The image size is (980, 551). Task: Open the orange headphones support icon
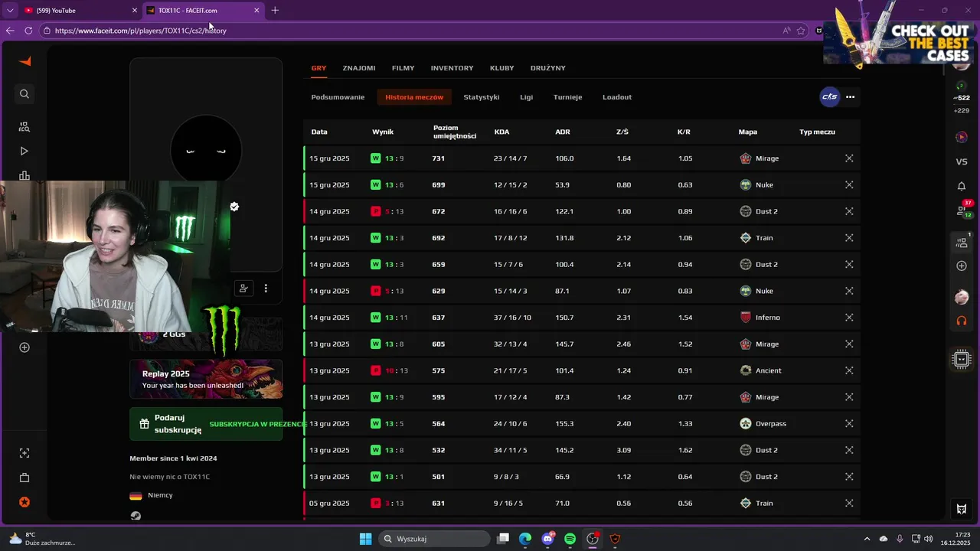coord(962,321)
